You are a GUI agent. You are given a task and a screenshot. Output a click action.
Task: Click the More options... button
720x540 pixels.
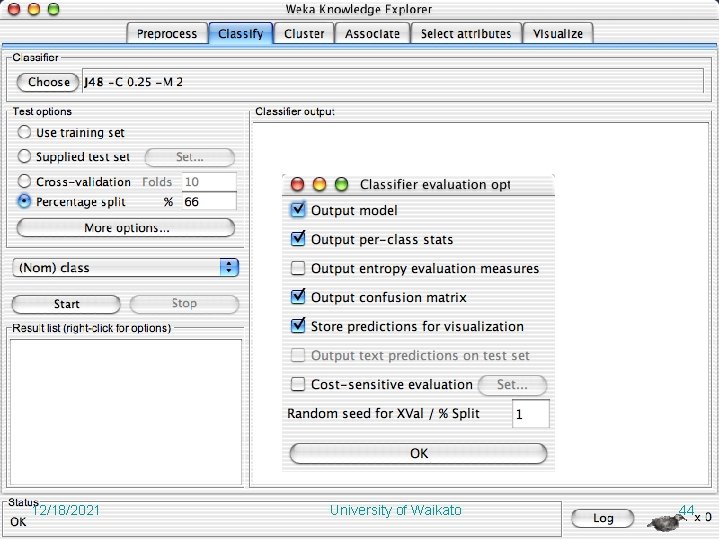click(126, 228)
